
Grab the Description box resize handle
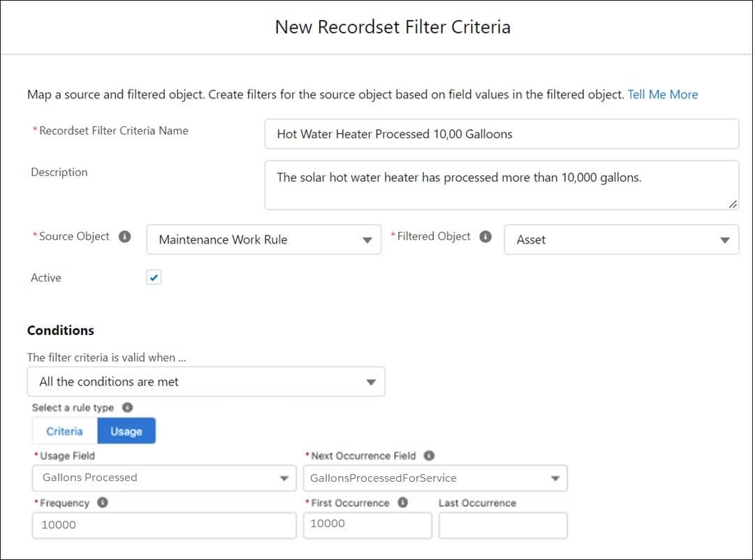(732, 205)
